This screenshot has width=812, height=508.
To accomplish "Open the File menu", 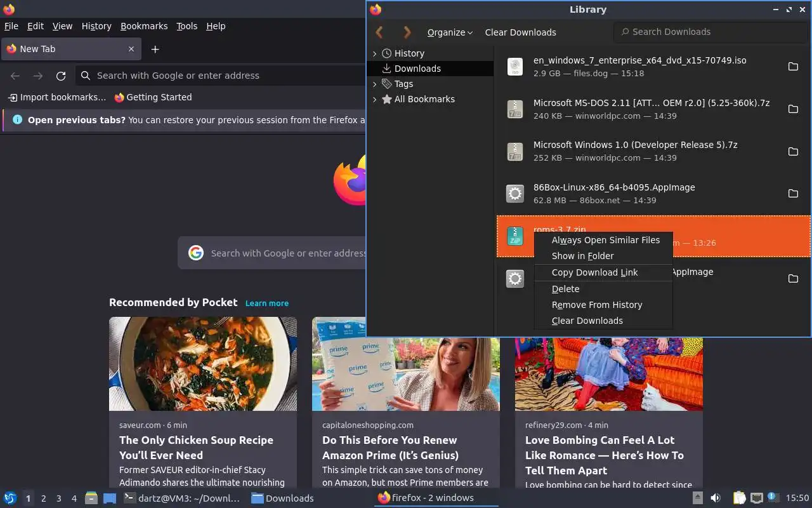I will click(11, 26).
